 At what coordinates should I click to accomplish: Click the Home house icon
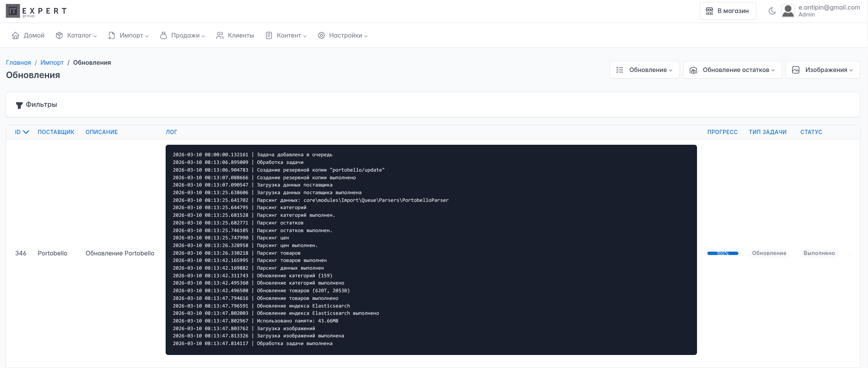(x=16, y=36)
